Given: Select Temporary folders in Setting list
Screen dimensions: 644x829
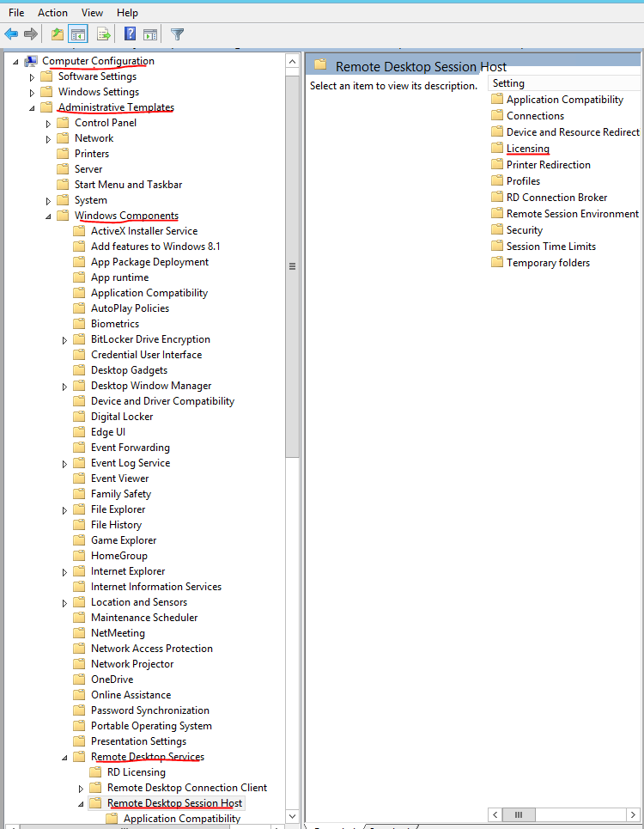Looking at the screenshot, I should 548,262.
